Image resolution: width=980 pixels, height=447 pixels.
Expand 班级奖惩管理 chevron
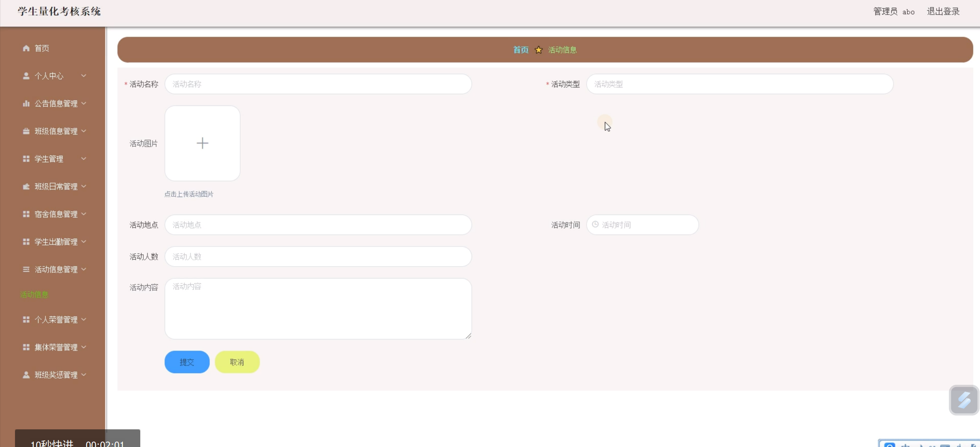point(84,374)
